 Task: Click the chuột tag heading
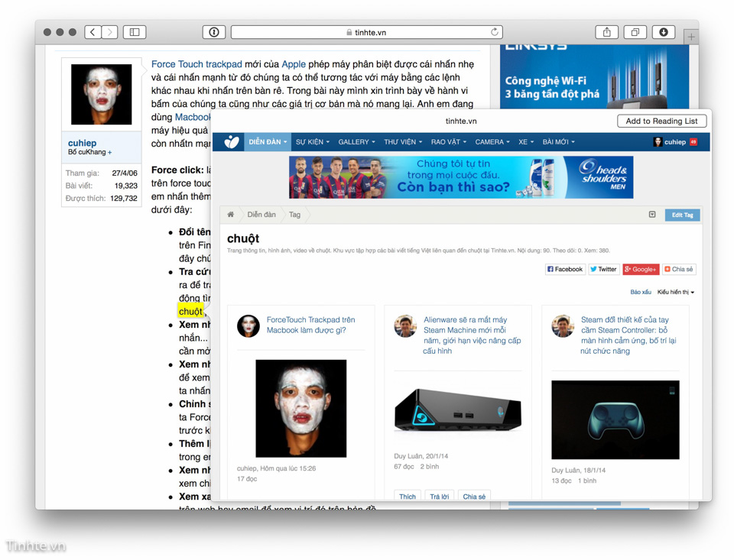pyautogui.click(x=243, y=238)
